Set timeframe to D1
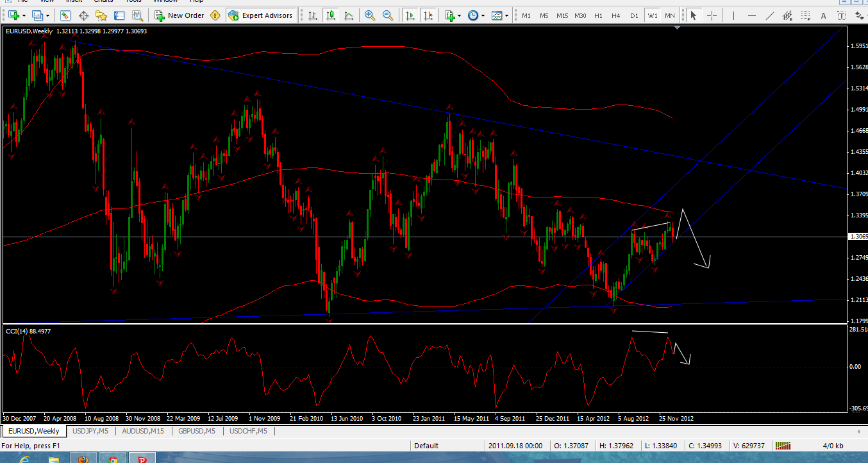The height and width of the screenshot is (463, 868). pyautogui.click(x=635, y=15)
